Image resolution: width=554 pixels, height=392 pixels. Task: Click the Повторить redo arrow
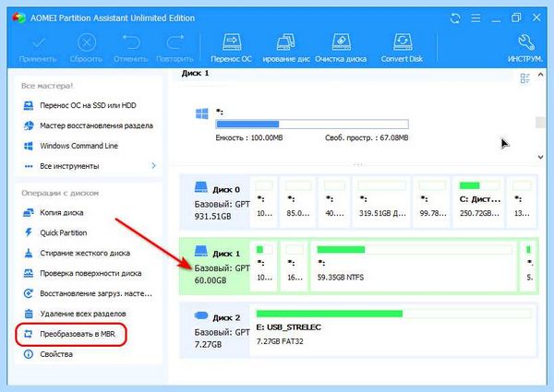point(175,42)
